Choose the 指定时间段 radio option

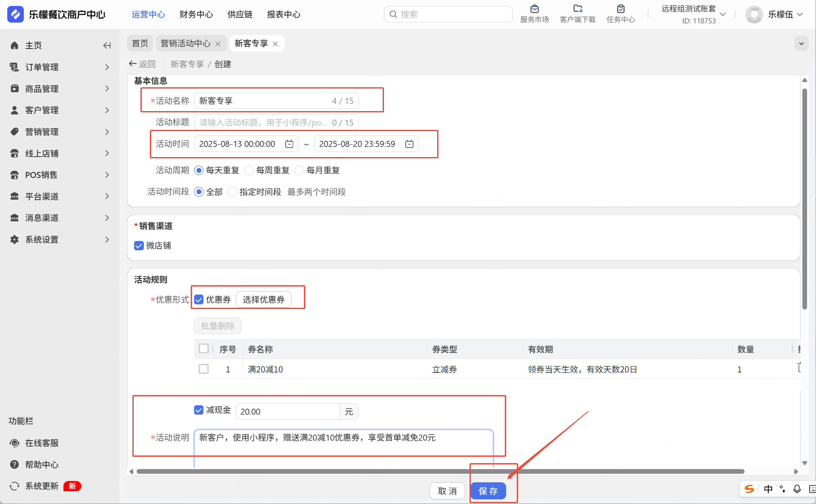tap(232, 192)
